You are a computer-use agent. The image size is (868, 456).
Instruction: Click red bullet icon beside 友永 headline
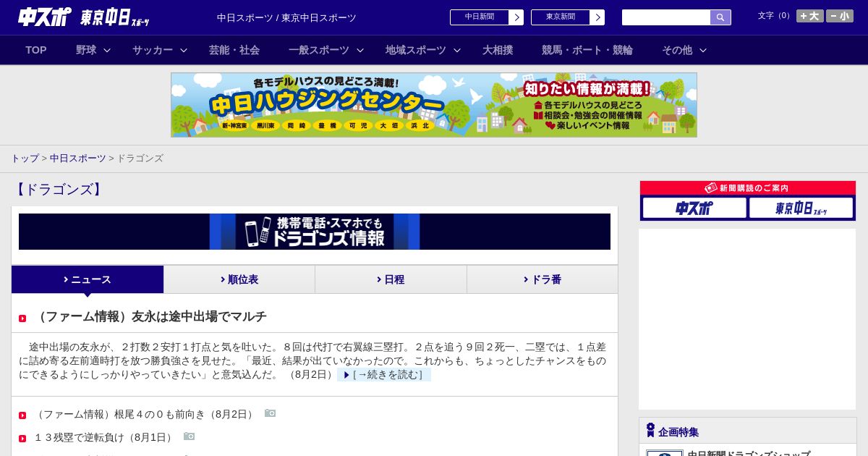(x=22, y=318)
